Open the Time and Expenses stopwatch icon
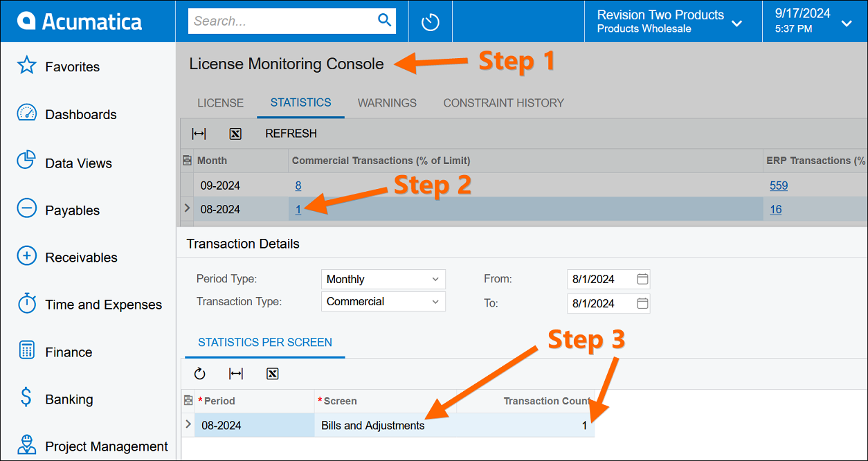This screenshot has width=868, height=461. pos(26,304)
